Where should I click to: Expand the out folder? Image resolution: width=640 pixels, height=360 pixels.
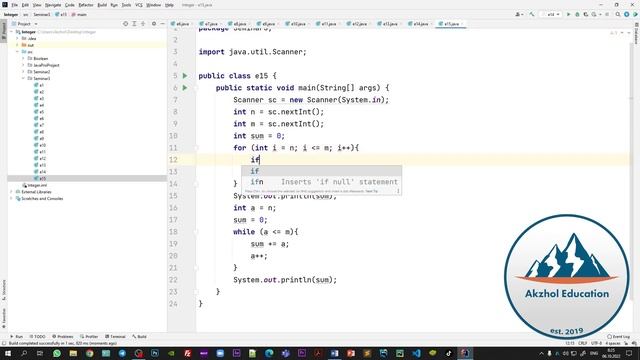(x=18, y=45)
